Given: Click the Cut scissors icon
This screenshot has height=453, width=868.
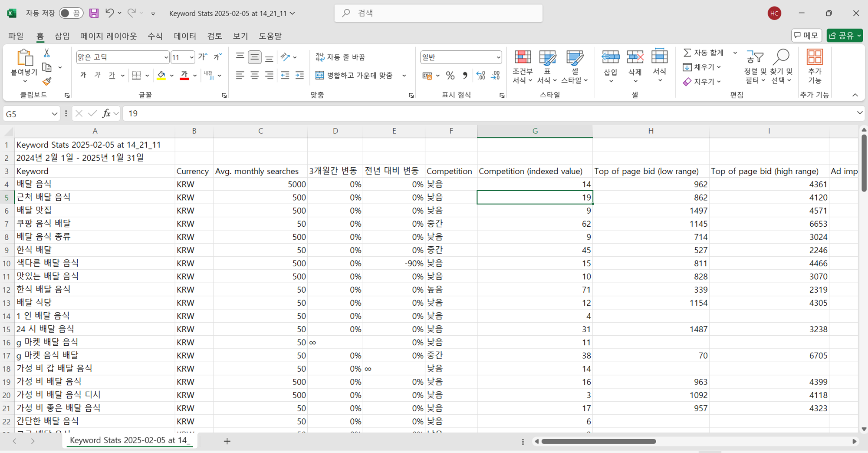Looking at the screenshot, I should pos(46,53).
